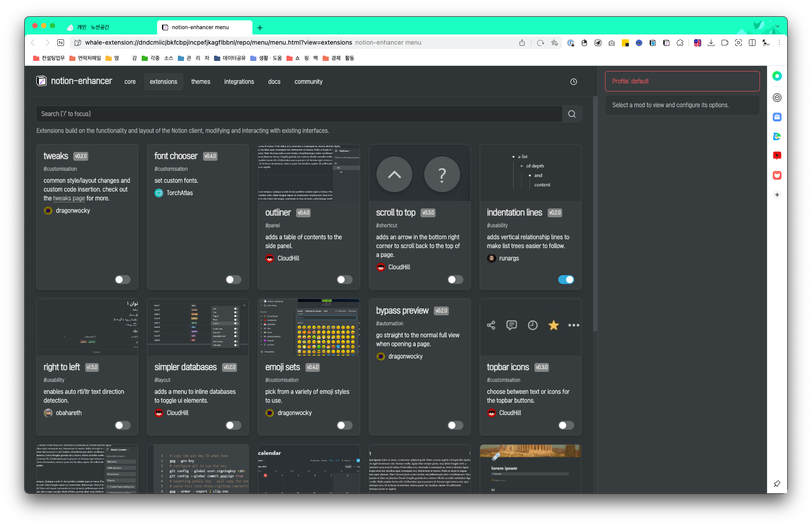This screenshot has height=526, width=812.
Task: Open the 연락처메일 bookmark folder
Action: [x=85, y=58]
